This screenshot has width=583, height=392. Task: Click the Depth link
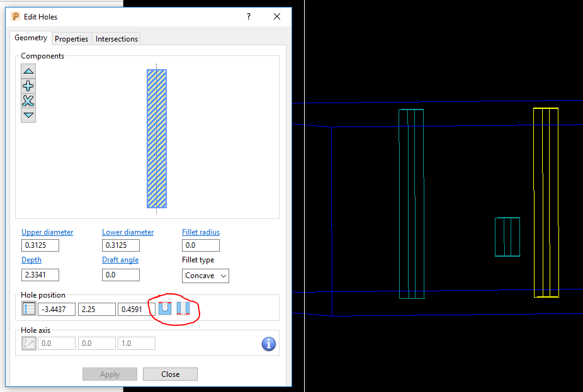[x=31, y=260]
